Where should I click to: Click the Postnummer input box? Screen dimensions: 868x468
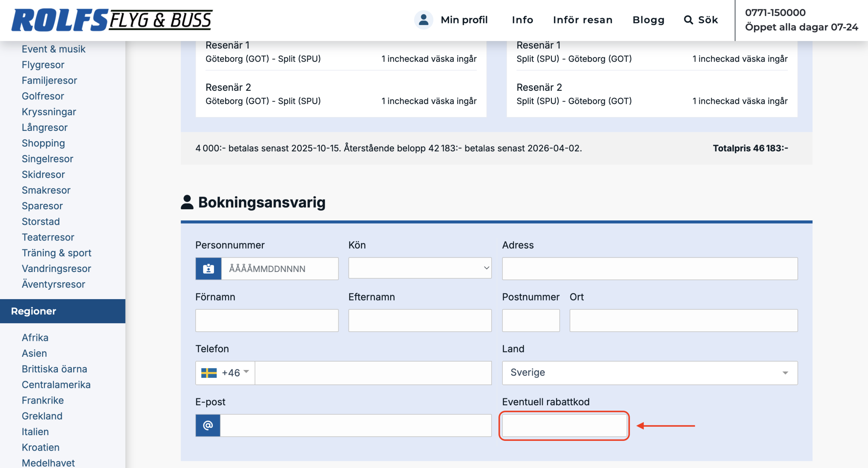pyautogui.click(x=531, y=320)
